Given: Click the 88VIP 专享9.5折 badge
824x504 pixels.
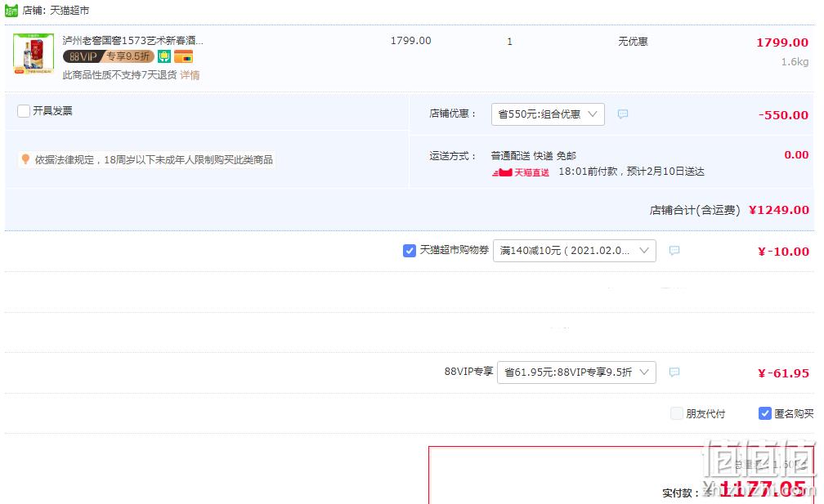Looking at the screenshot, I should (x=109, y=56).
